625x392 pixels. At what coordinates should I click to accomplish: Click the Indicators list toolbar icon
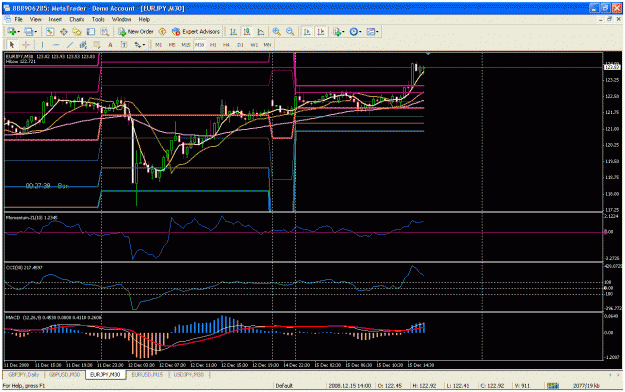(x=337, y=32)
